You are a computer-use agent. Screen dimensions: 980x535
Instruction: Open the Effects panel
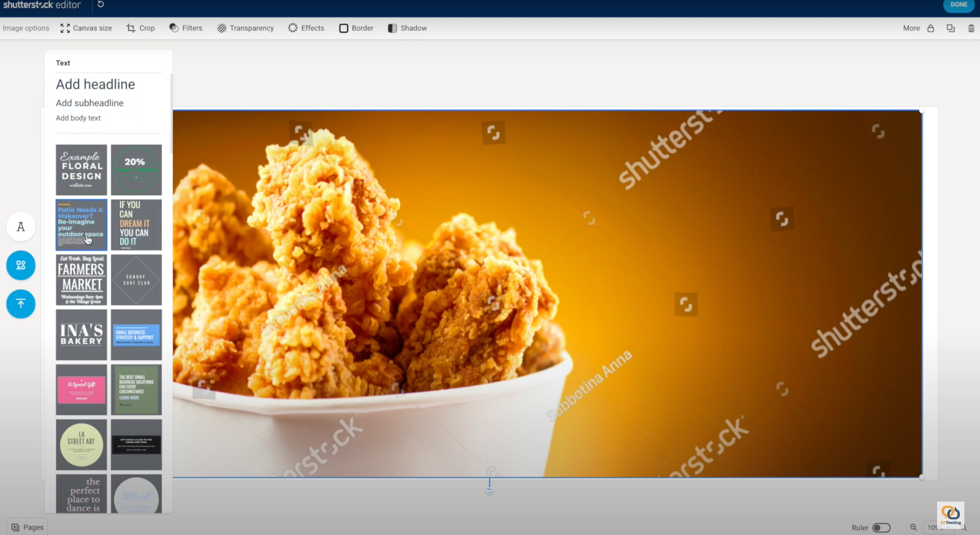tap(307, 28)
